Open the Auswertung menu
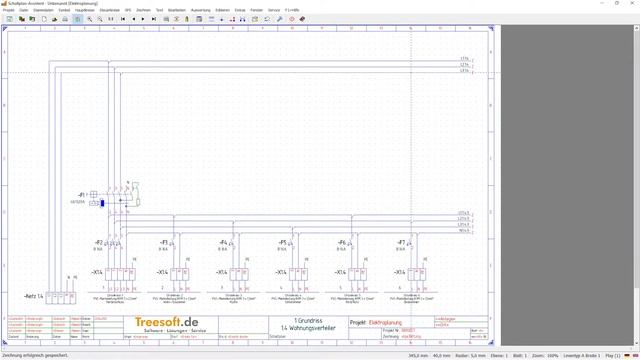This screenshot has width=640, height=360. [x=201, y=10]
